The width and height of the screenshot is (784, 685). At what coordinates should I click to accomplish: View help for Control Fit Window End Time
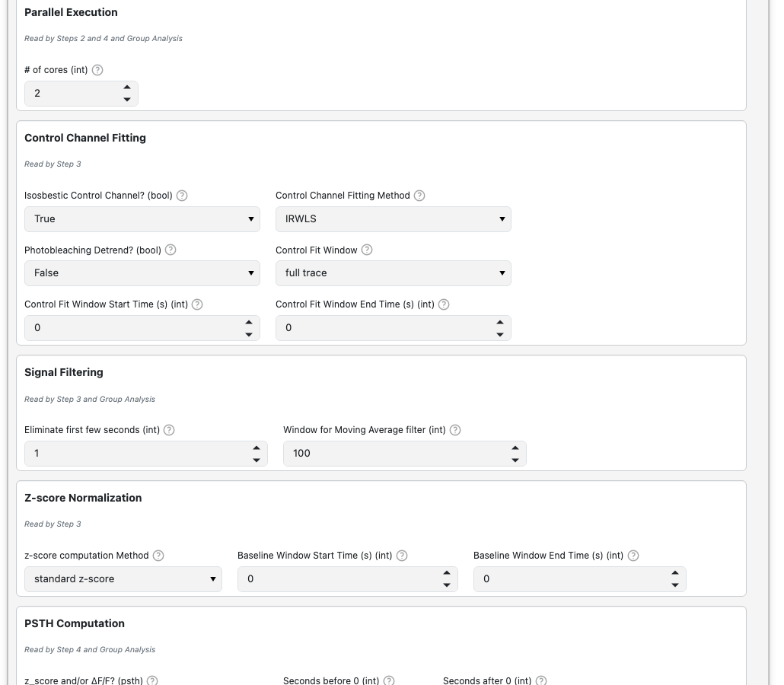click(444, 304)
